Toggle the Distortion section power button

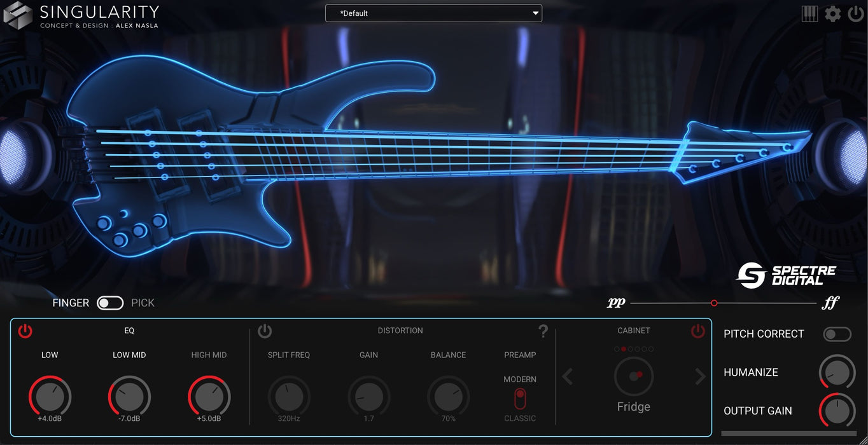[x=265, y=331]
